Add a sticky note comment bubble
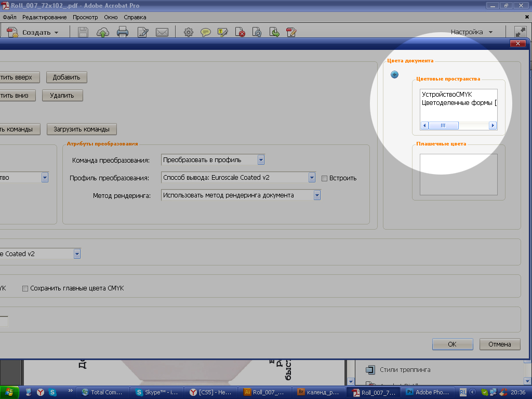 coord(206,32)
